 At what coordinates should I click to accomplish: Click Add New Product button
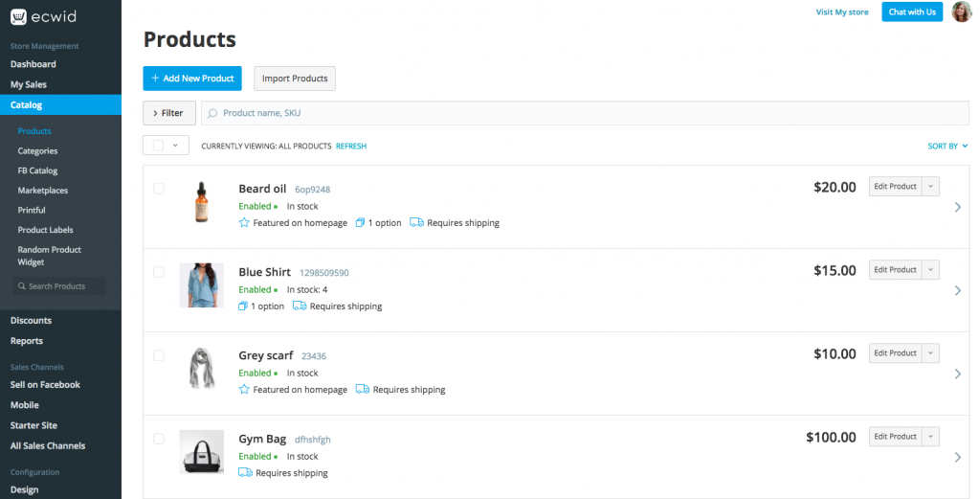192,79
